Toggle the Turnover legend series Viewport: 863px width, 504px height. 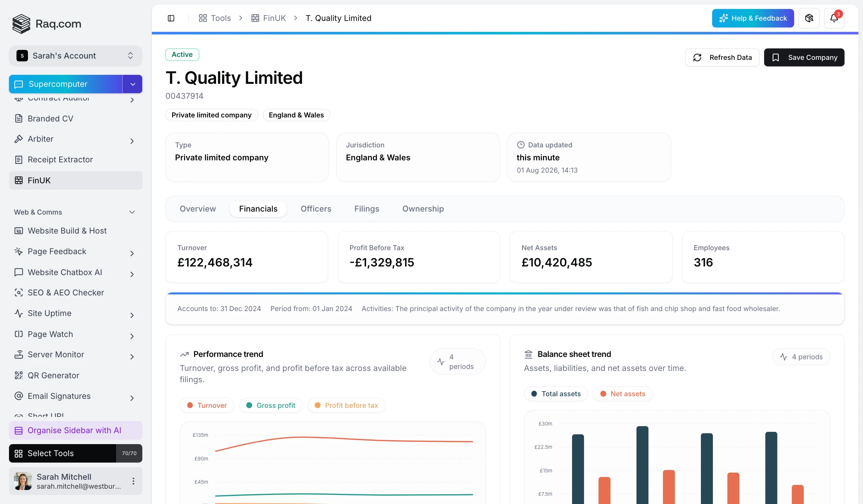207,406
